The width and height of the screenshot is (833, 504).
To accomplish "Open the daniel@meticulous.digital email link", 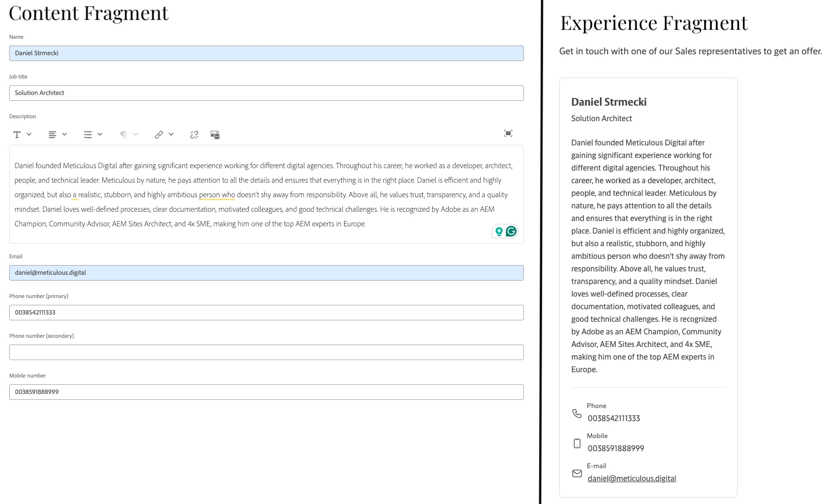I will (x=632, y=478).
